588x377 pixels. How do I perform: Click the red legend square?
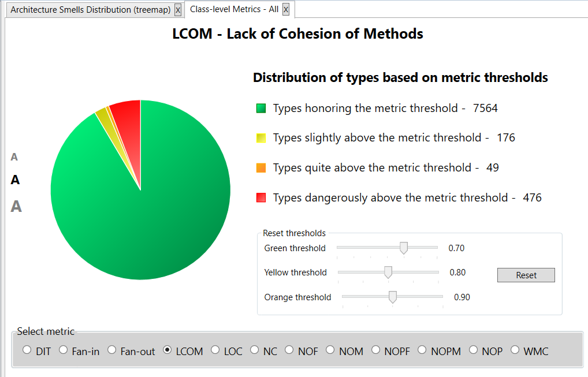pyautogui.click(x=261, y=198)
